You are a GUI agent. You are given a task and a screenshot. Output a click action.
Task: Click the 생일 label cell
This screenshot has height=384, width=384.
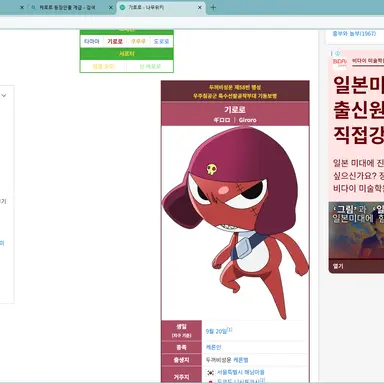click(182, 331)
